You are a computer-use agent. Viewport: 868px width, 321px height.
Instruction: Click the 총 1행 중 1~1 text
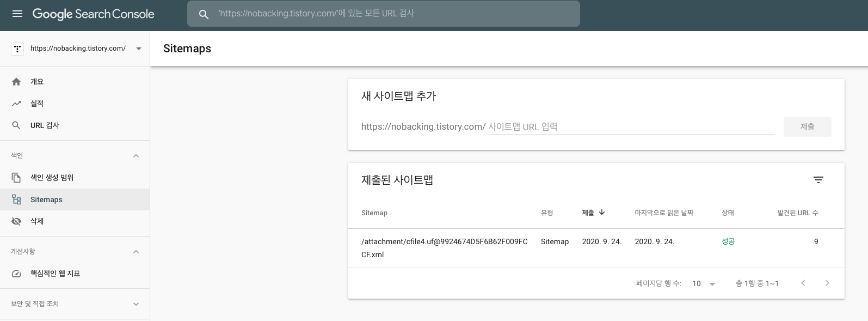click(757, 283)
